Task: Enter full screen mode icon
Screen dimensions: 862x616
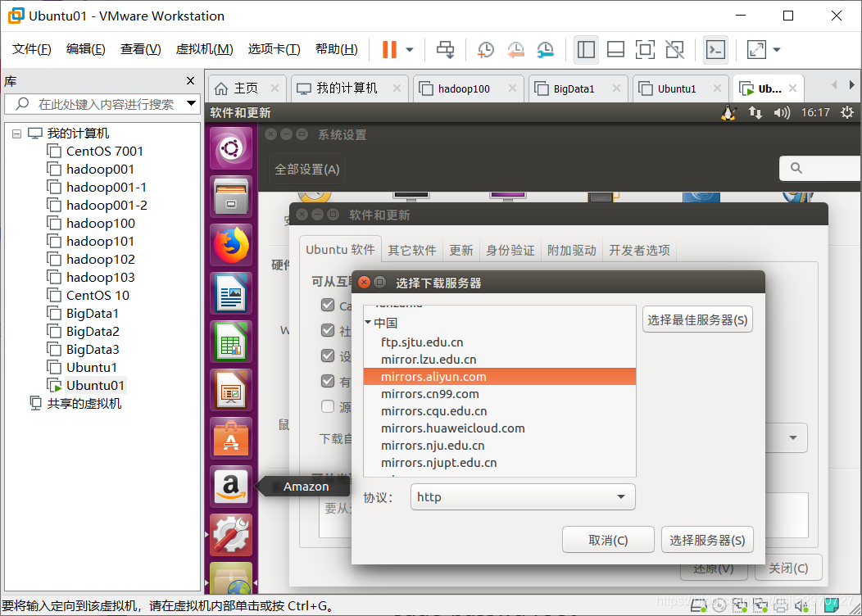Action: (x=645, y=49)
